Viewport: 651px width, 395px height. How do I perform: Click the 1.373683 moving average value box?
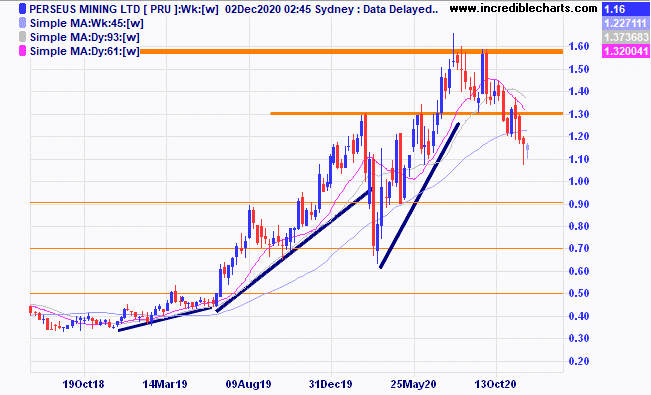[x=626, y=37]
